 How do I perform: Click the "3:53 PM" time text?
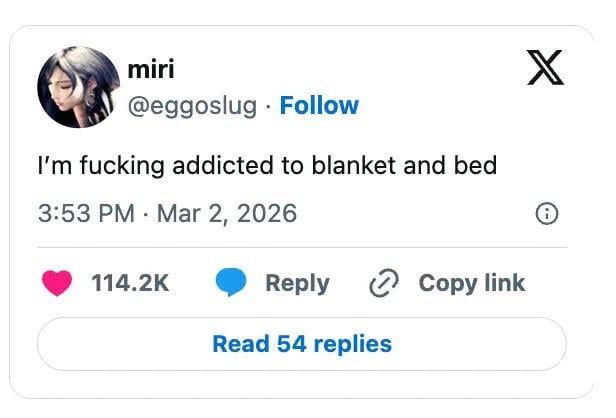[x=84, y=213]
